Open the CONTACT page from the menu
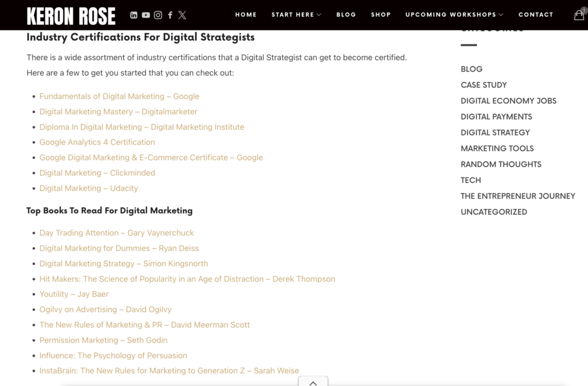 tap(536, 15)
